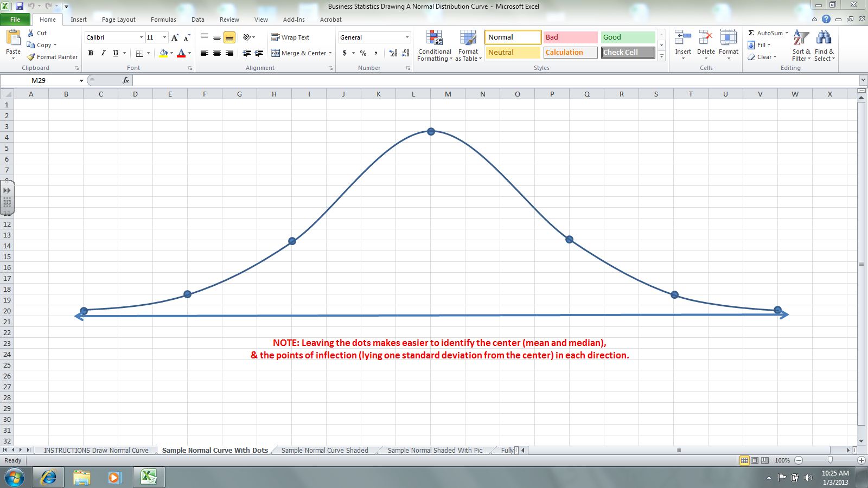Click the Increase Decimal icon
This screenshot has height=488, width=868.
(x=393, y=53)
